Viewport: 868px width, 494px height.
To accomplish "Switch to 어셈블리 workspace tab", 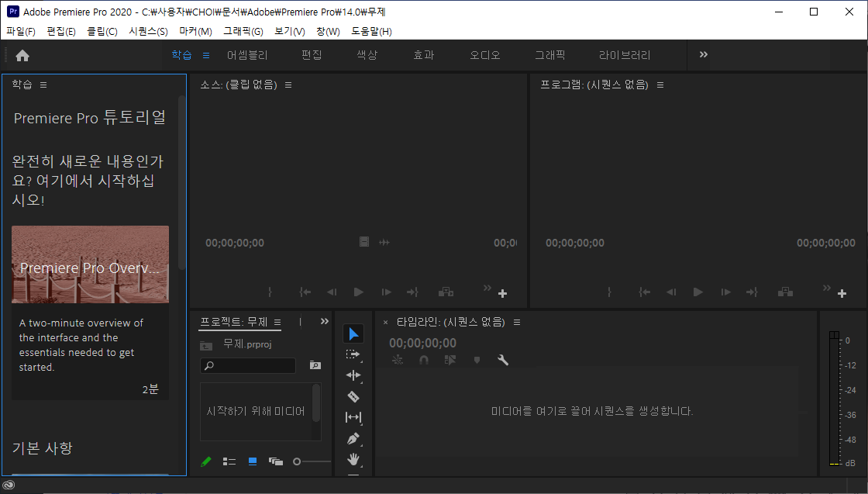I will coord(247,55).
